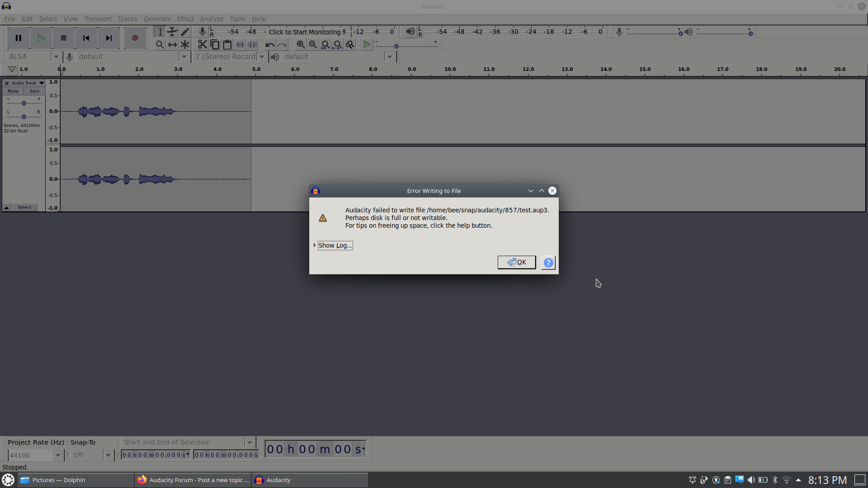The height and width of the screenshot is (488, 868).
Task: Select the Envelope tool
Action: coord(172,32)
